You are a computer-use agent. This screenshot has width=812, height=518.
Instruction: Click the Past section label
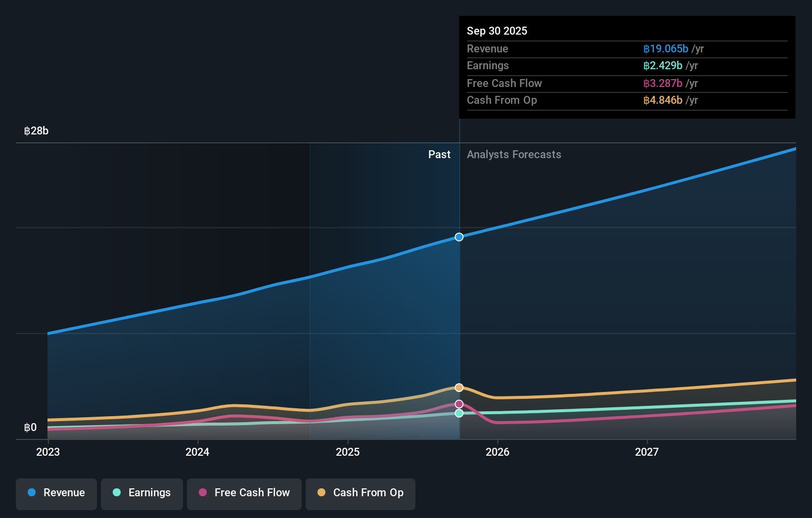tap(439, 155)
